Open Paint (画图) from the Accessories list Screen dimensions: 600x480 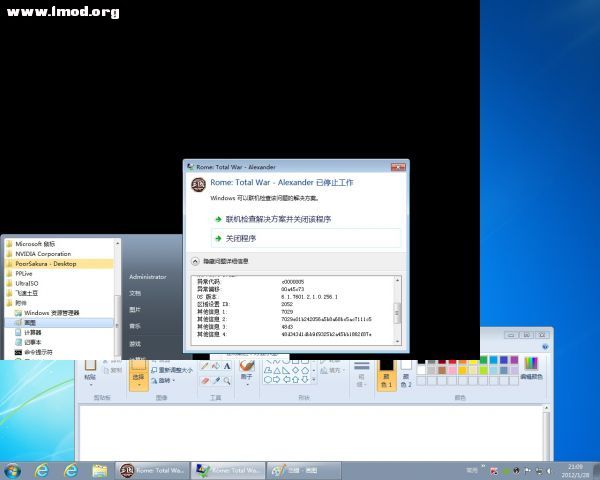coord(30,322)
